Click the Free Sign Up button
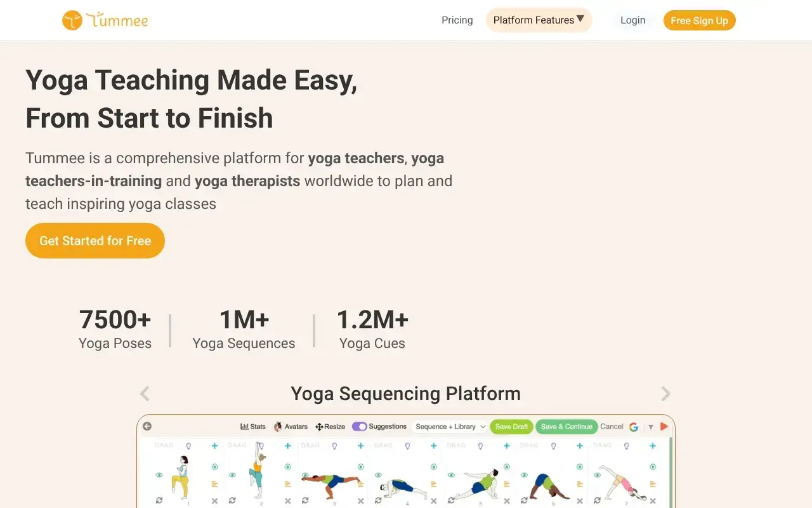 (699, 20)
